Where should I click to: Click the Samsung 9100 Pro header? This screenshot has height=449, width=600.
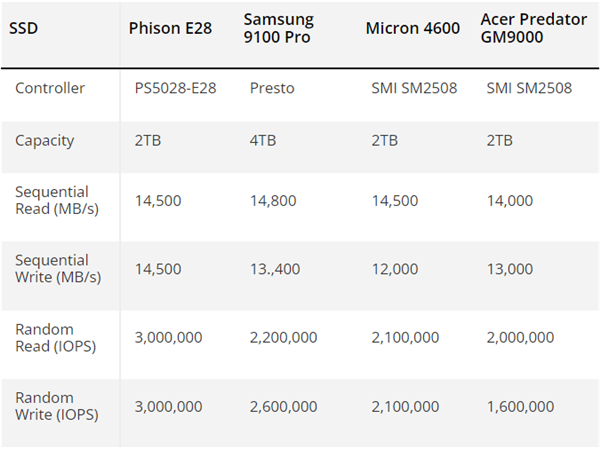coord(280,28)
